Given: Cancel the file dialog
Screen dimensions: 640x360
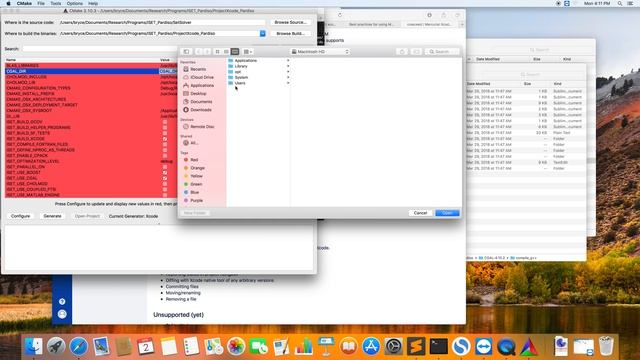Looking at the screenshot, I should click(420, 213).
